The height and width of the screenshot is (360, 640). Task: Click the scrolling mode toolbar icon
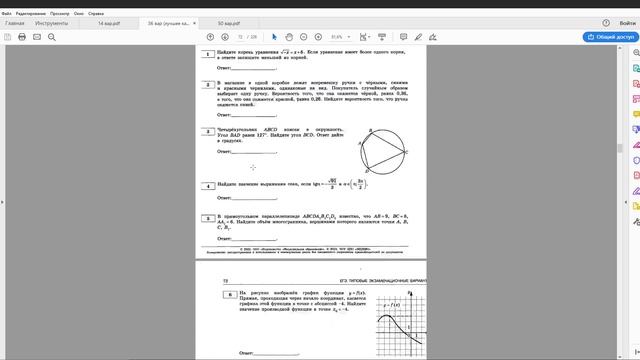382,37
